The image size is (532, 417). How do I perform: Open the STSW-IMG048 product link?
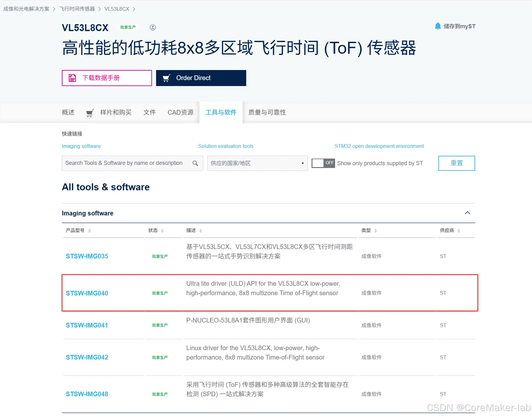[x=87, y=394]
